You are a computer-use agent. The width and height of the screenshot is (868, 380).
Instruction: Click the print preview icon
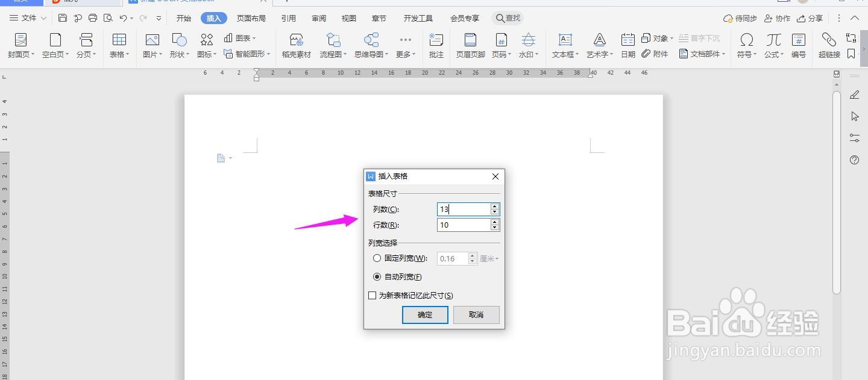click(x=108, y=18)
